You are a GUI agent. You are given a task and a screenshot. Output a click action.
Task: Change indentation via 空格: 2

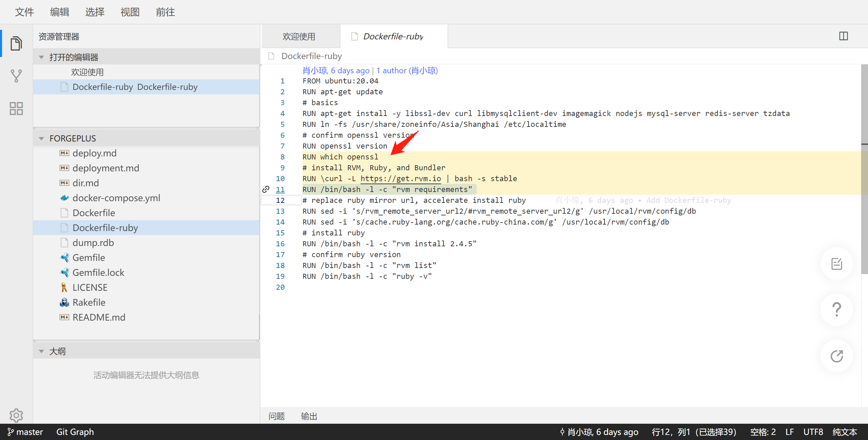(x=763, y=432)
